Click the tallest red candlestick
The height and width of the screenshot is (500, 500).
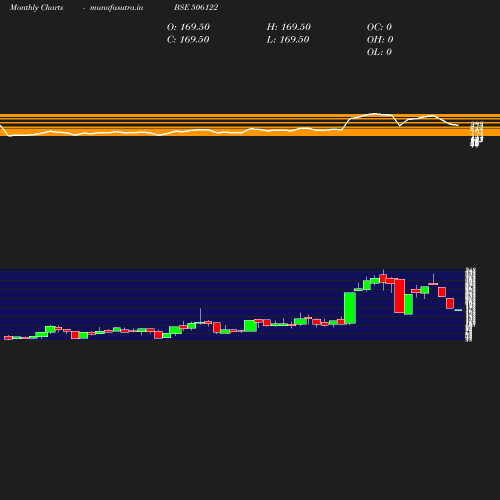click(x=399, y=296)
